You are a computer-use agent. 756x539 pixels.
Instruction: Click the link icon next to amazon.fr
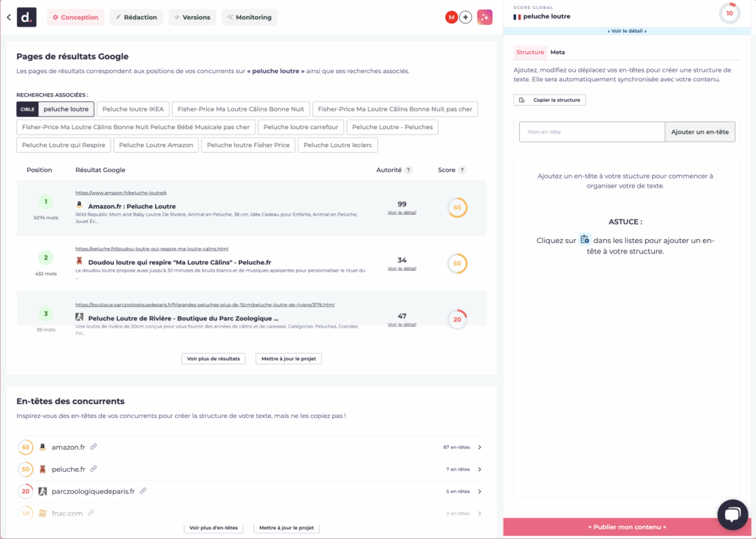(x=94, y=447)
